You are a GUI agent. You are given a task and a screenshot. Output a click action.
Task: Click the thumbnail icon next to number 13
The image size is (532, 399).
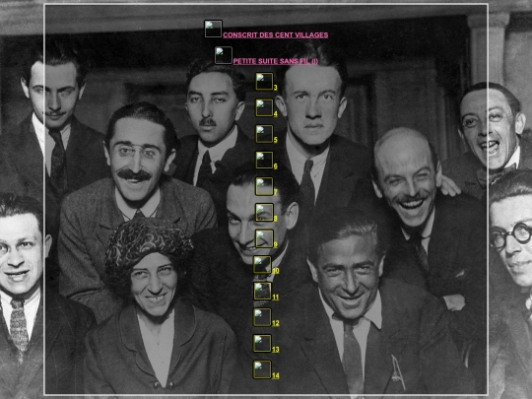click(262, 343)
